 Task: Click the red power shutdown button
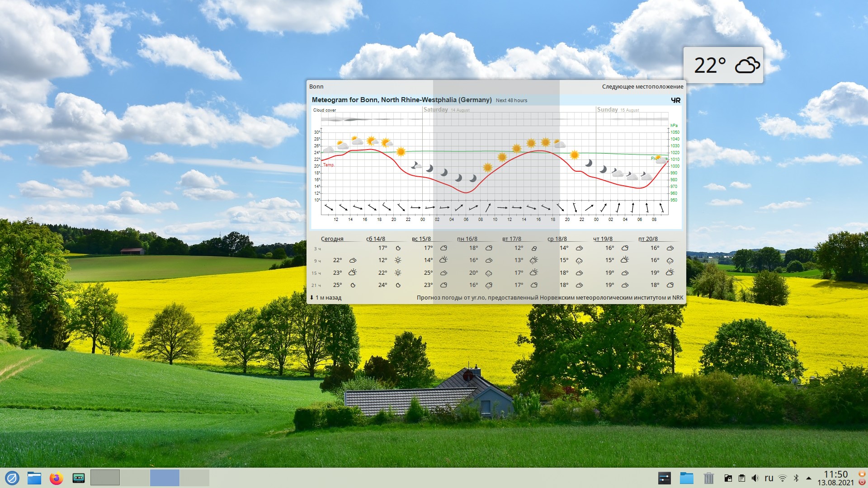(862, 482)
